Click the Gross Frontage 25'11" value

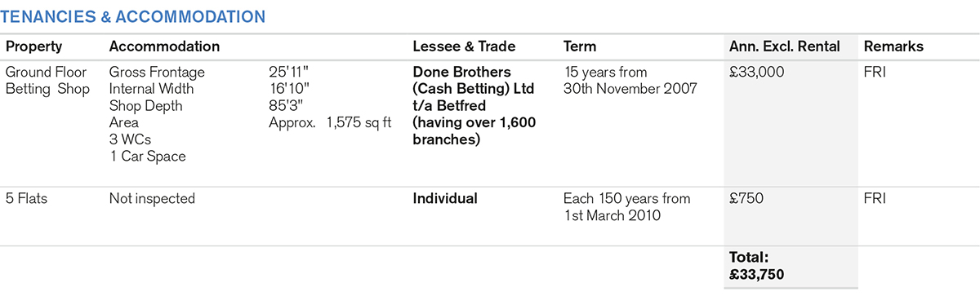tap(290, 73)
